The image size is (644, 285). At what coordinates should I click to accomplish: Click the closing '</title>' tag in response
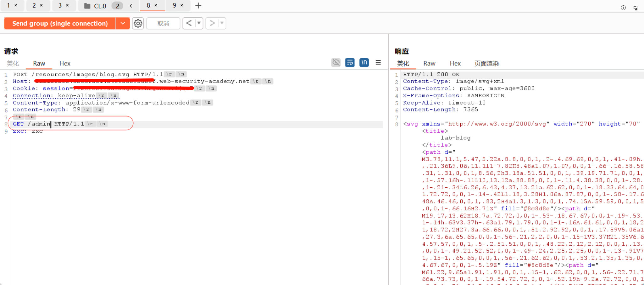pos(437,145)
